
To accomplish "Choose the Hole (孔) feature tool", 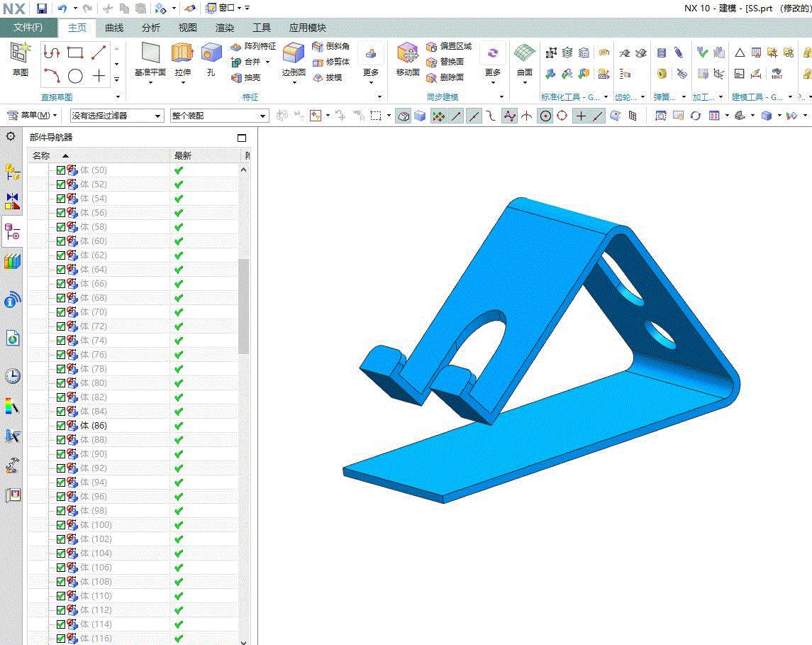I will pos(211,59).
